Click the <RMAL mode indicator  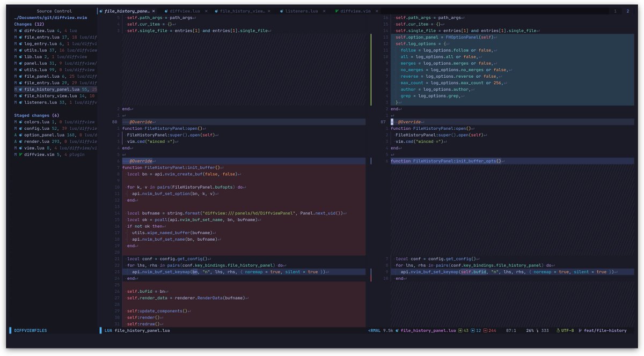374,331
